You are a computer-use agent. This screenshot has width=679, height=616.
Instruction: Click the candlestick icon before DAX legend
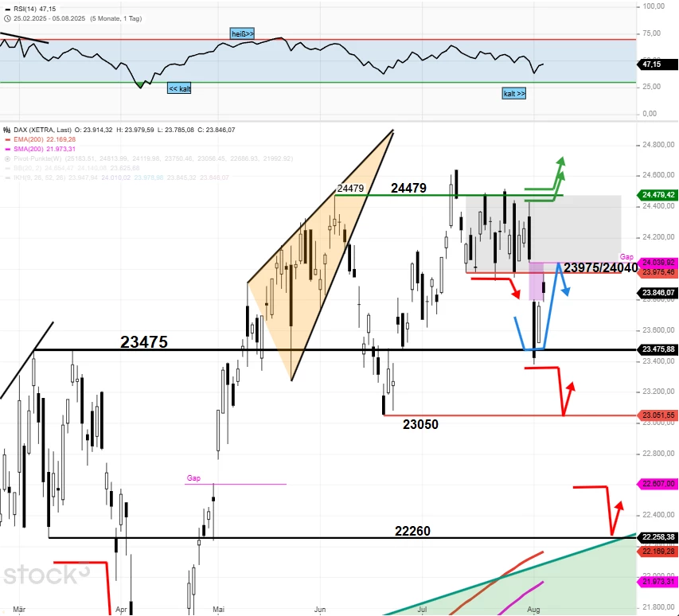[x=7, y=130]
